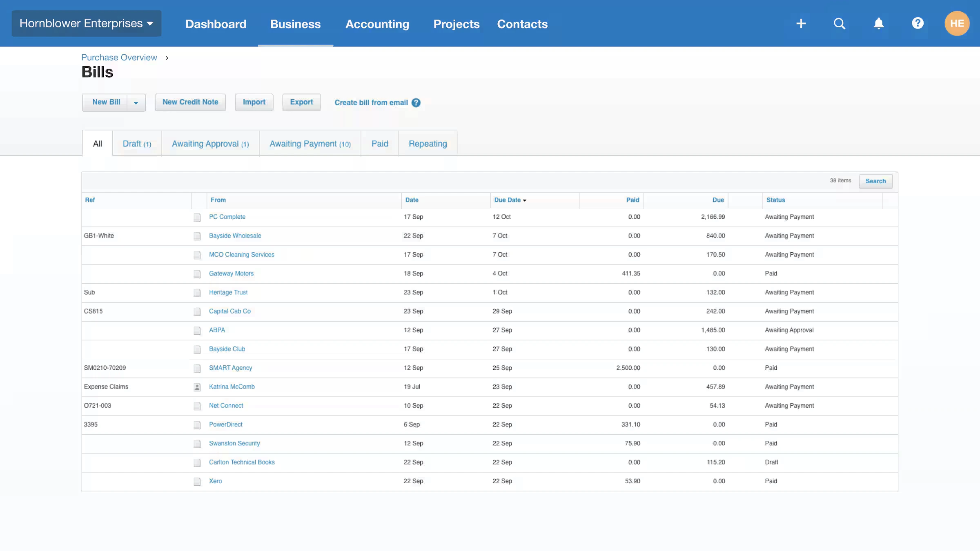Click document icon in ABPA row
The height and width of the screenshot is (551, 980).
coord(197,330)
